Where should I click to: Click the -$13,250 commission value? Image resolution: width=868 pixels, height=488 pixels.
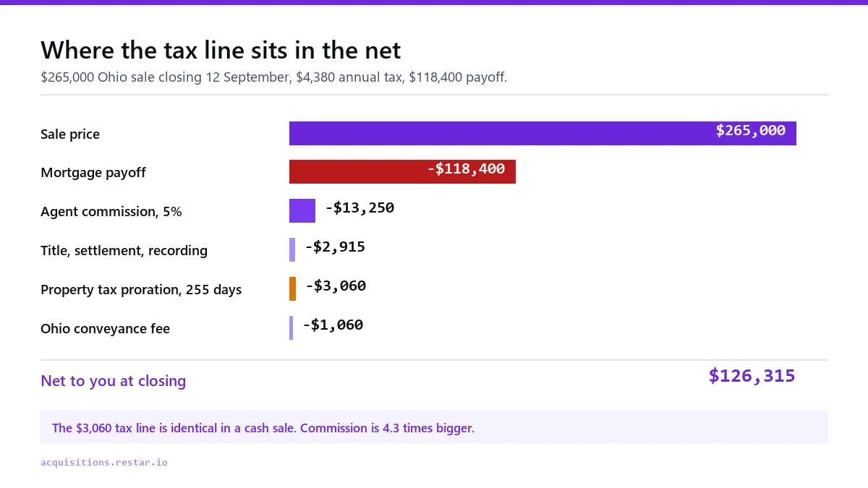pyautogui.click(x=359, y=208)
